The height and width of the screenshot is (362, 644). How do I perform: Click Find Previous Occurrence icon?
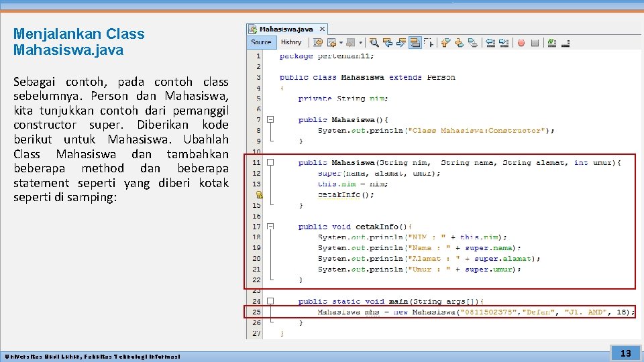387,42
